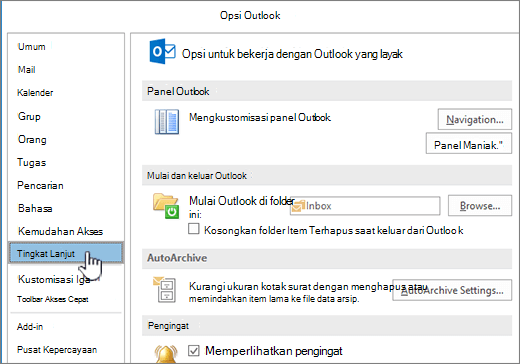Click Mengkustomisasi panel Outlook text
This screenshot has width=520, height=364.
(x=260, y=118)
